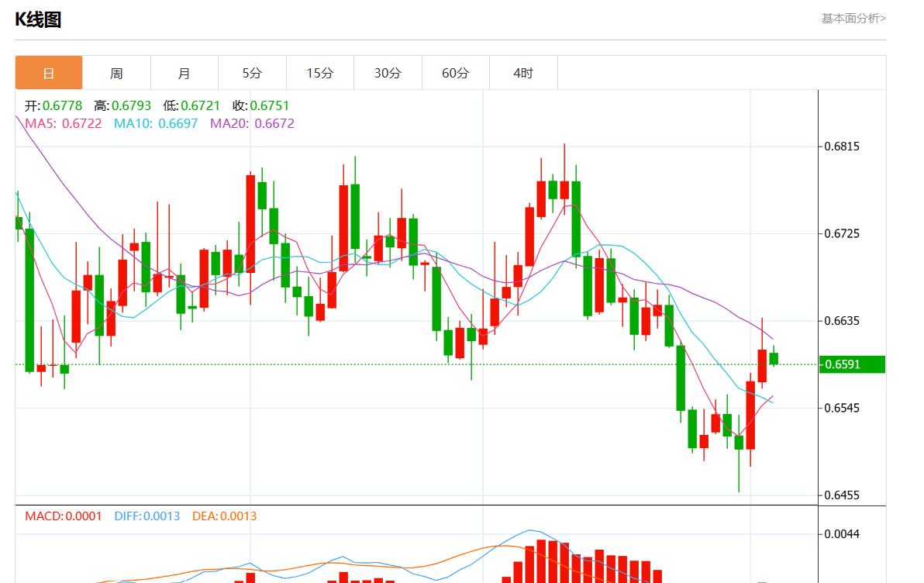Click the MACD:0.0001 indicator label
The image size is (924, 583).
tap(63, 516)
